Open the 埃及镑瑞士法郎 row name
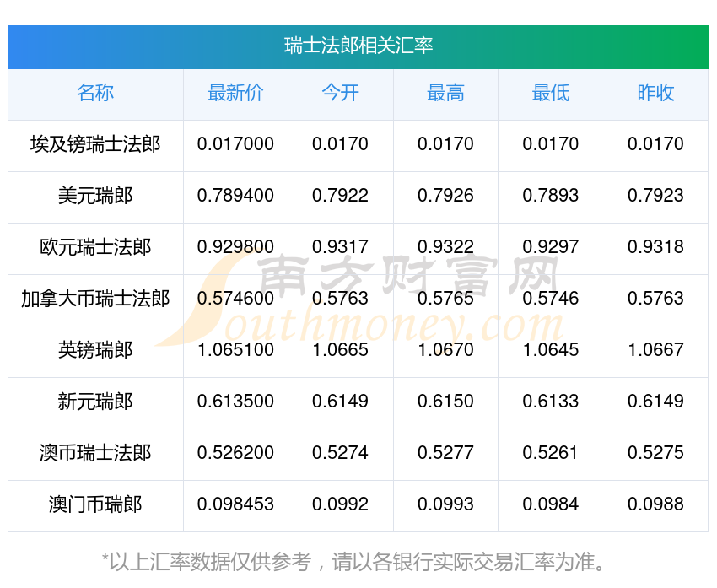717x588 pixels. (x=95, y=144)
